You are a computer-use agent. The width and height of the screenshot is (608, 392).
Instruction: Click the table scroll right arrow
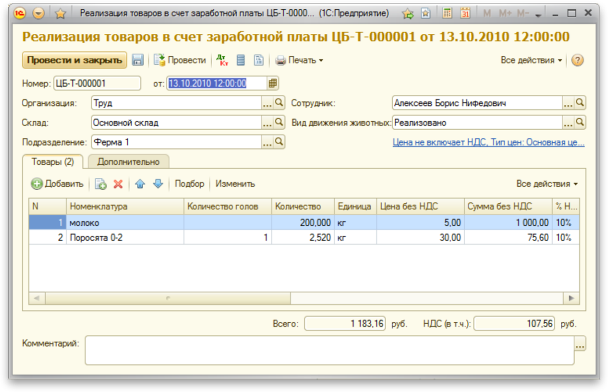tap(571, 298)
